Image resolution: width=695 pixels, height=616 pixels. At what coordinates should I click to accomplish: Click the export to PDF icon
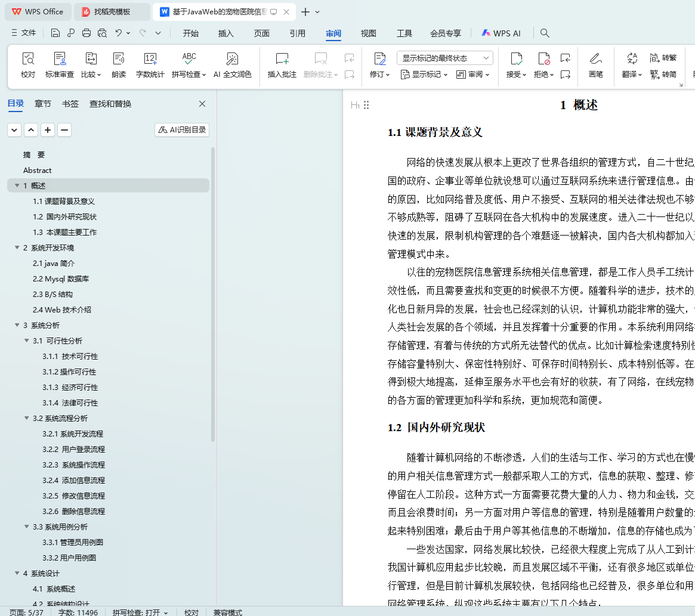click(71, 33)
